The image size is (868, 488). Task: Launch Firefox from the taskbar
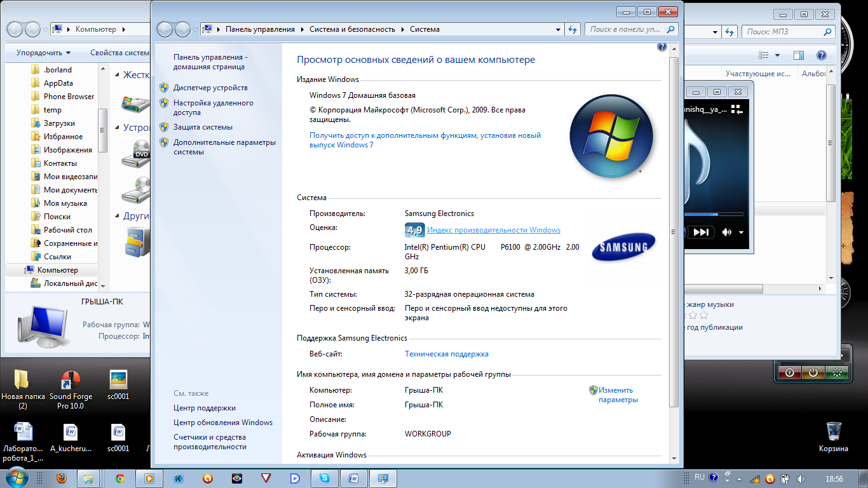click(x=62, y=478)
